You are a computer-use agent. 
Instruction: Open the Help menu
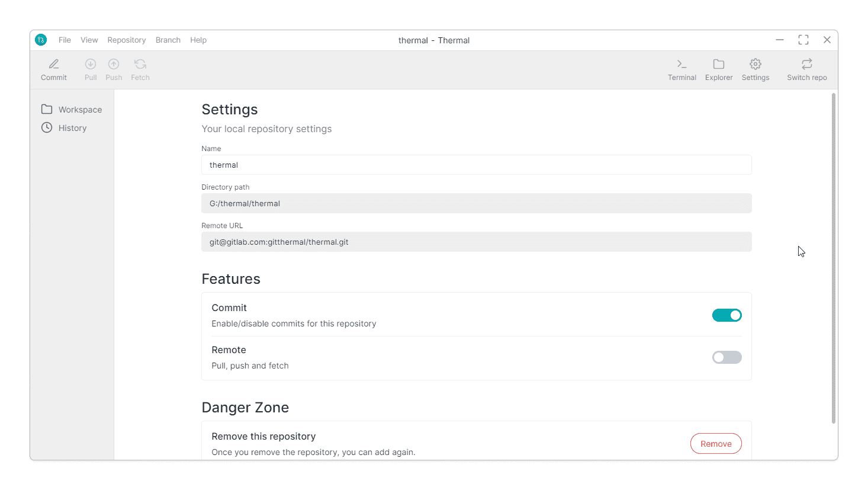[x=198, y=40]
